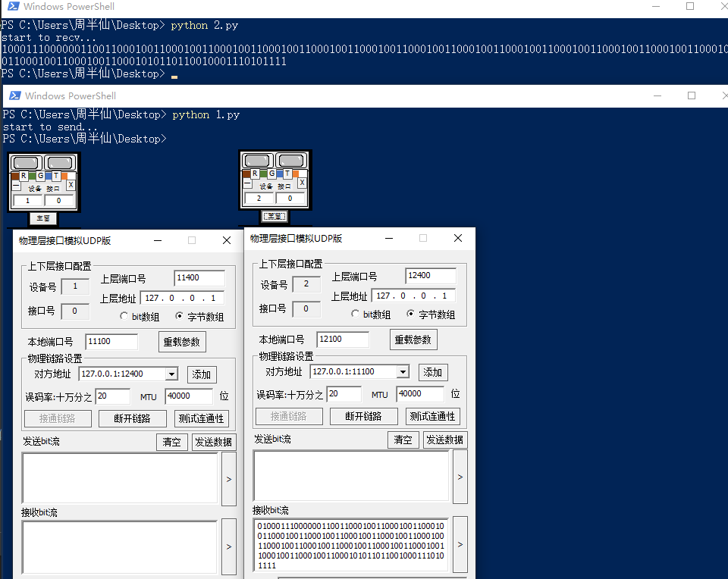728x579 pixels.
Task: Click 发送bit流 text area in device 2 window
Action: click(x=351, y=476)
